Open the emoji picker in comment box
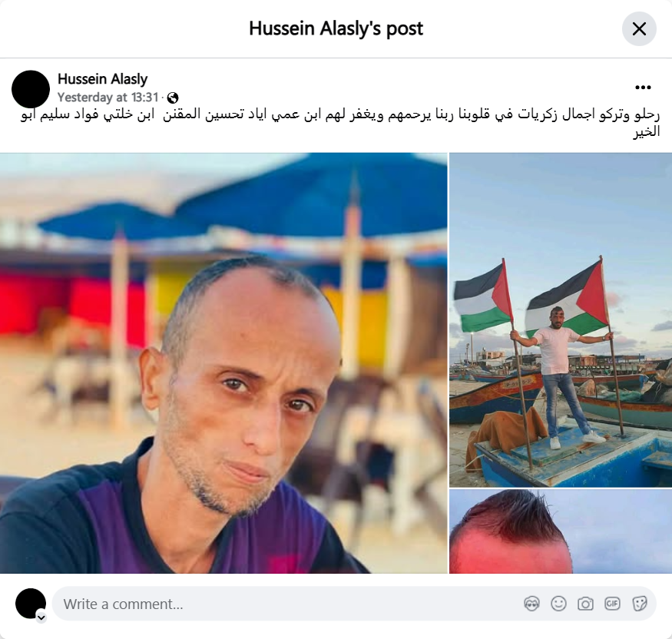This screenshot has height=639, width=672. click(x=558, y=604)
